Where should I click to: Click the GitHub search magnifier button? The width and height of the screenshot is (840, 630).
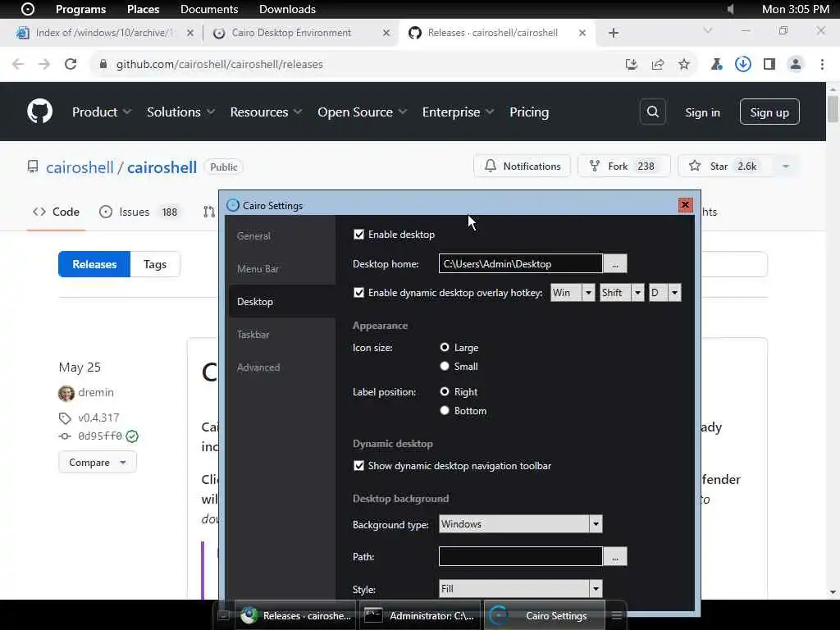pos(652,112)
